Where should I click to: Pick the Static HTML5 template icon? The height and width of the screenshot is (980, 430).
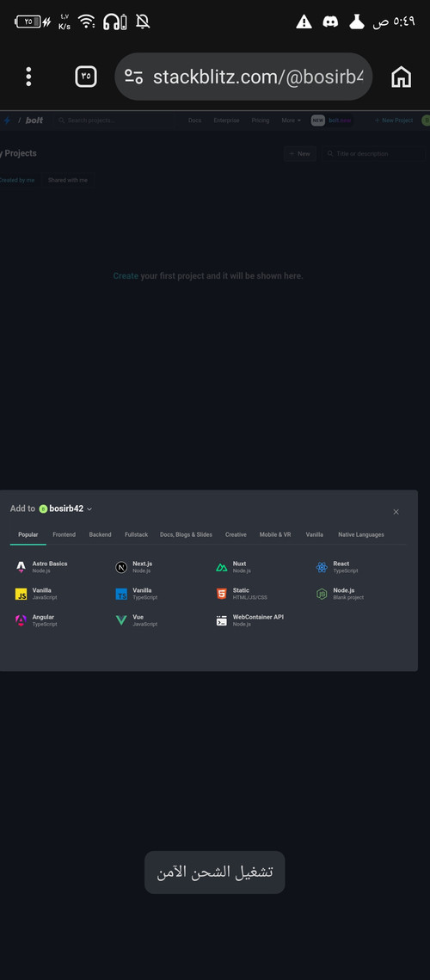pos(222,594)
